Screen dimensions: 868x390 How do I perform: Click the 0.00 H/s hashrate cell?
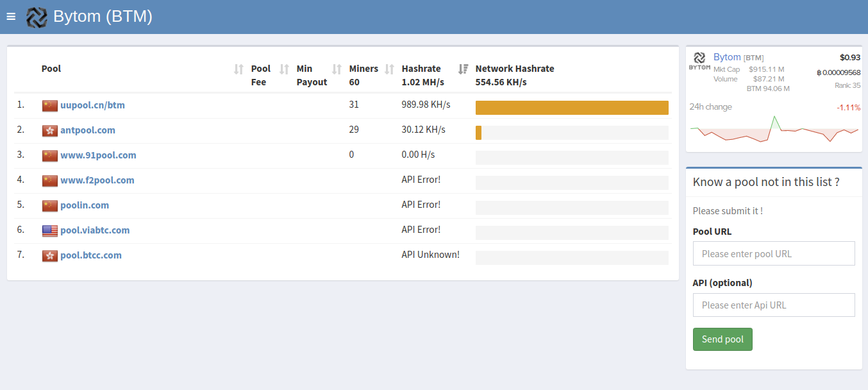(419, 155)
